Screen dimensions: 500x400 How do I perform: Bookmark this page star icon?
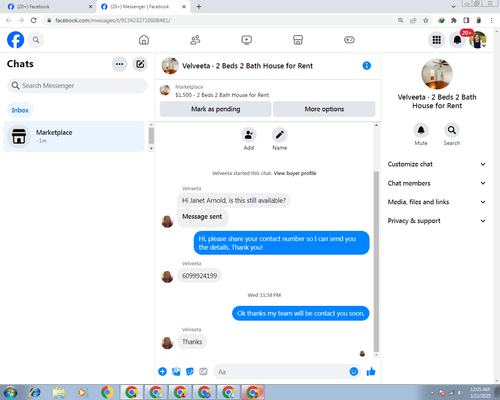coord(426,20)
